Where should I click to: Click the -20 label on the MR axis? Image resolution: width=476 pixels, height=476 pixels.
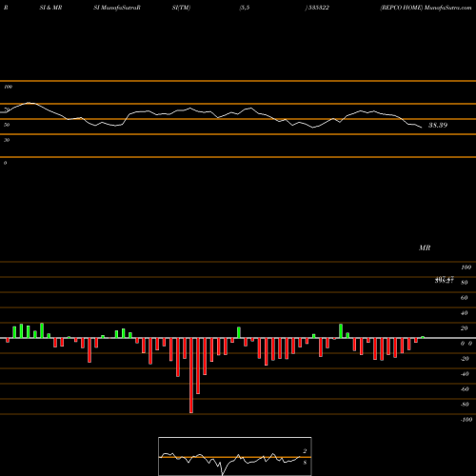[465, 359]
